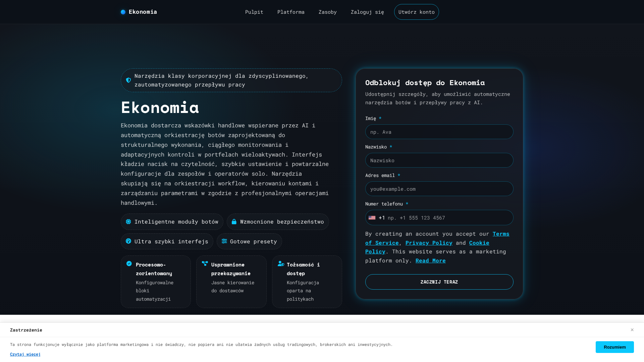Select the Wzmocnione bezpieczeństwo chip
The width and height of the screenshot is (644, 362).
tap(278, 222)
